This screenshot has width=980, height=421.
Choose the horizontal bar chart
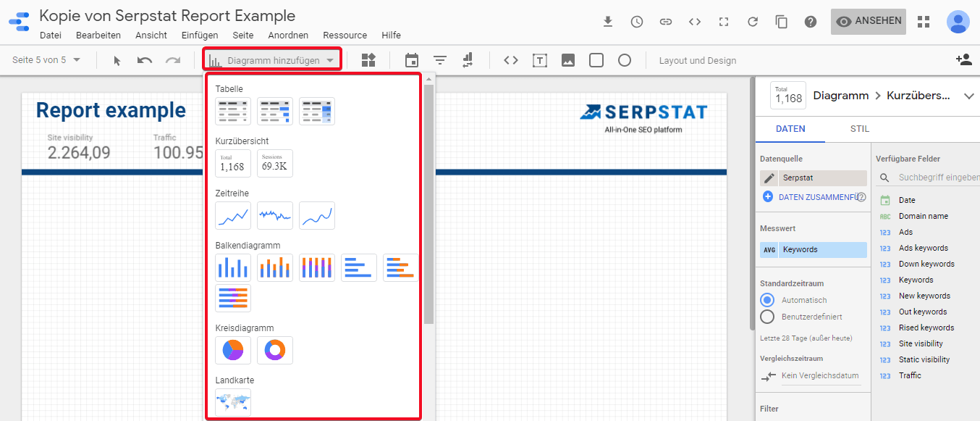[x=359, y=268]
